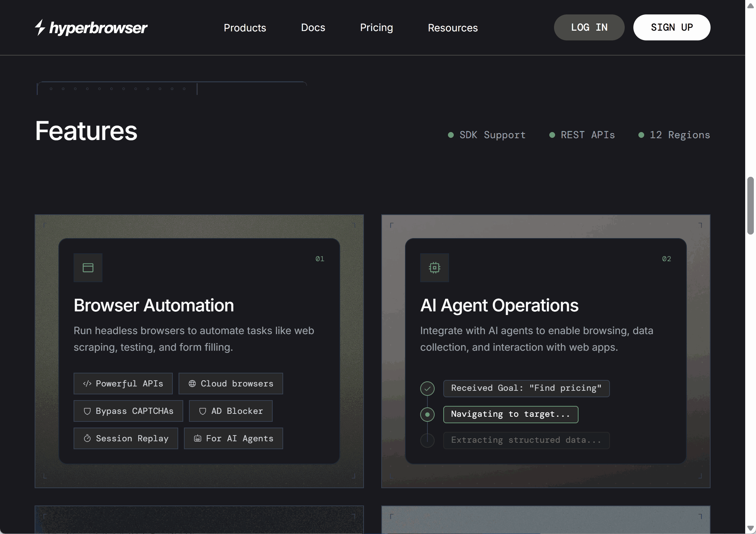The height and width of the screenshot is (534, 756).
Task: Click robot icon on For AI Agents
Action: 198,438
